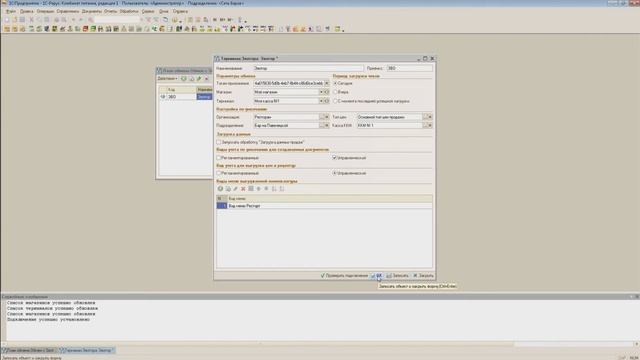Open the Действия menu in background window

coord(167,78)
